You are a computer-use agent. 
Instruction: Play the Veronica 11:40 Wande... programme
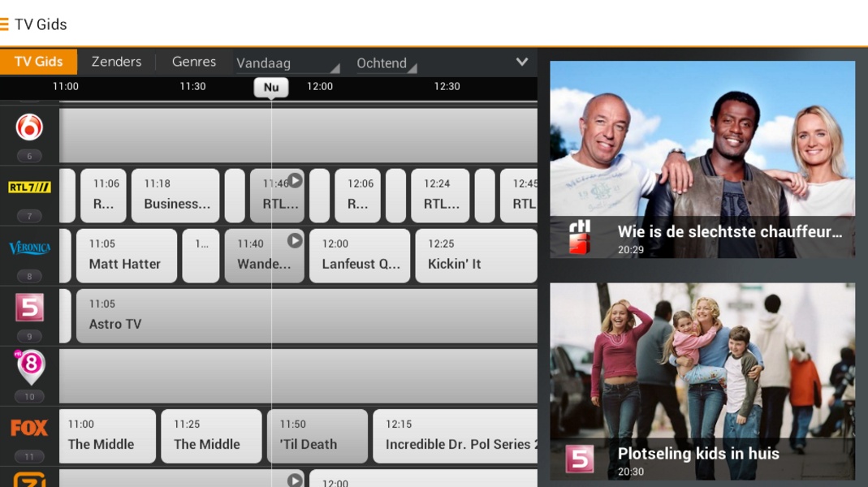(295, 240)
